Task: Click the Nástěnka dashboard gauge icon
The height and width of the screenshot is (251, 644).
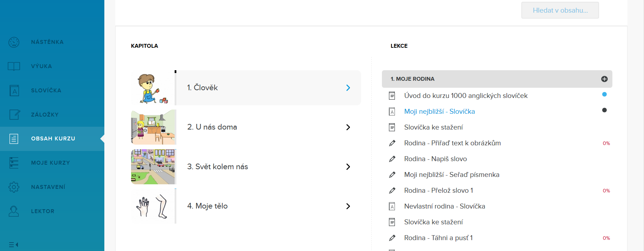Action: tap(14, 42)
